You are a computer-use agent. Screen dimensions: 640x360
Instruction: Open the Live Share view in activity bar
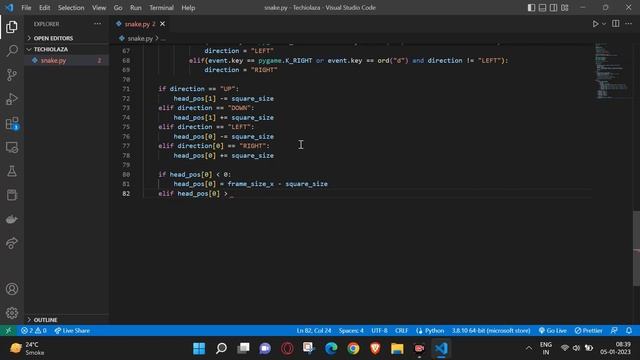pyautogui.click(x=12, y=243)
